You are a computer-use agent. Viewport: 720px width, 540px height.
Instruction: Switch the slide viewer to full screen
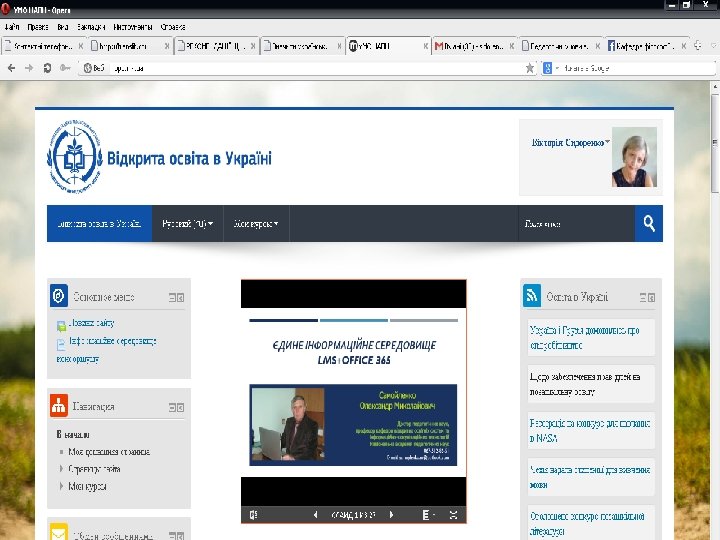coord(453,515)
